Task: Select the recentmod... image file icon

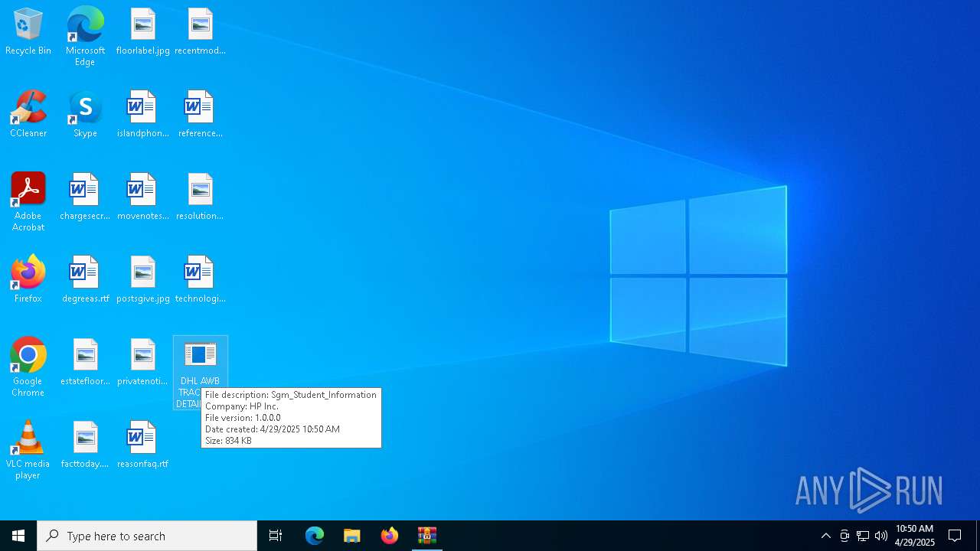Action: click(200, 32)
